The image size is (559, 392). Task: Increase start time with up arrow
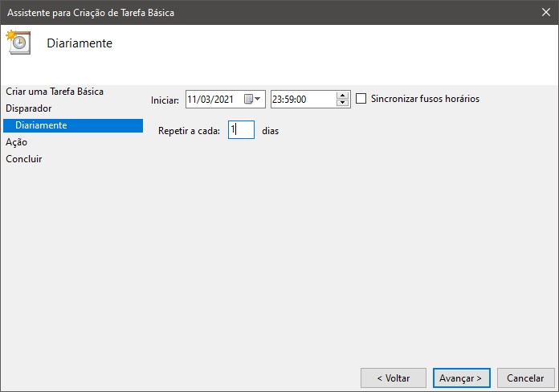coord(343,95)
